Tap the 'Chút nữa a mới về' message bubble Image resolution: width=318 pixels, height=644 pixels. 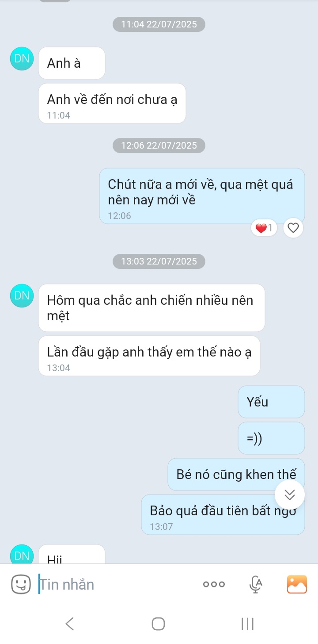202,196
